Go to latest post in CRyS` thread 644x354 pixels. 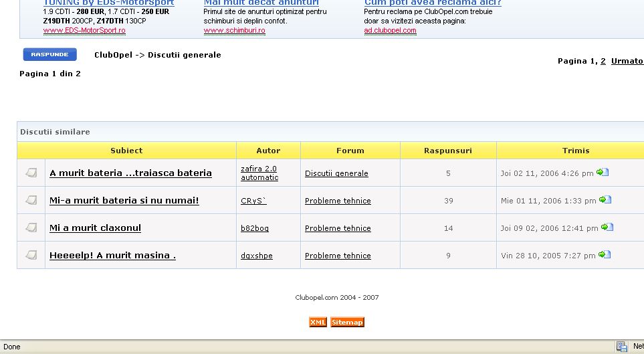(605, 200)
